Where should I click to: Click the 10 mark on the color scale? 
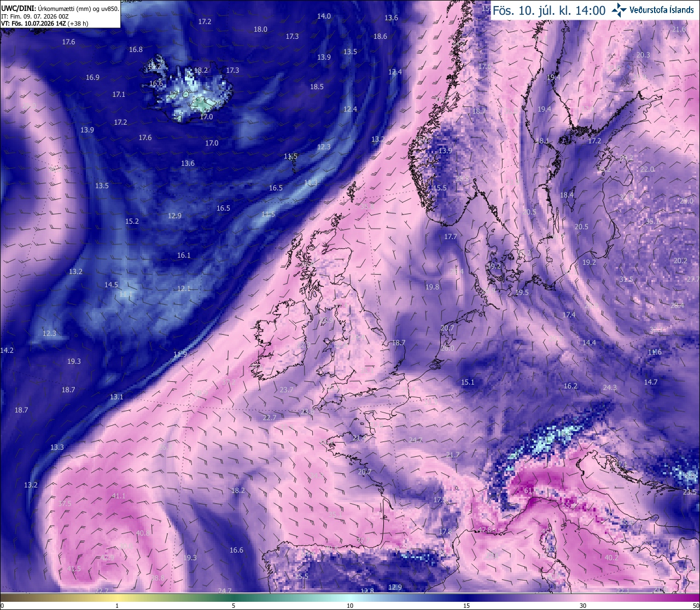tap(350, 606)
